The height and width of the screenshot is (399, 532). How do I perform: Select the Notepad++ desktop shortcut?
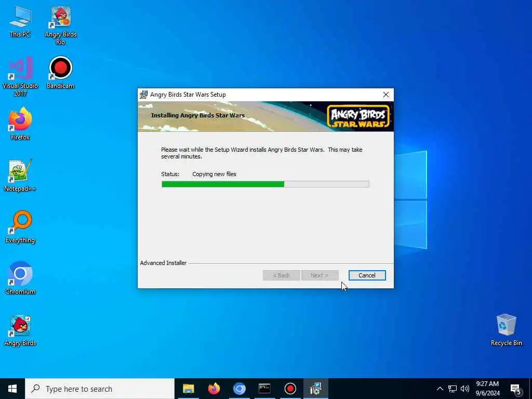coord(20,176)
